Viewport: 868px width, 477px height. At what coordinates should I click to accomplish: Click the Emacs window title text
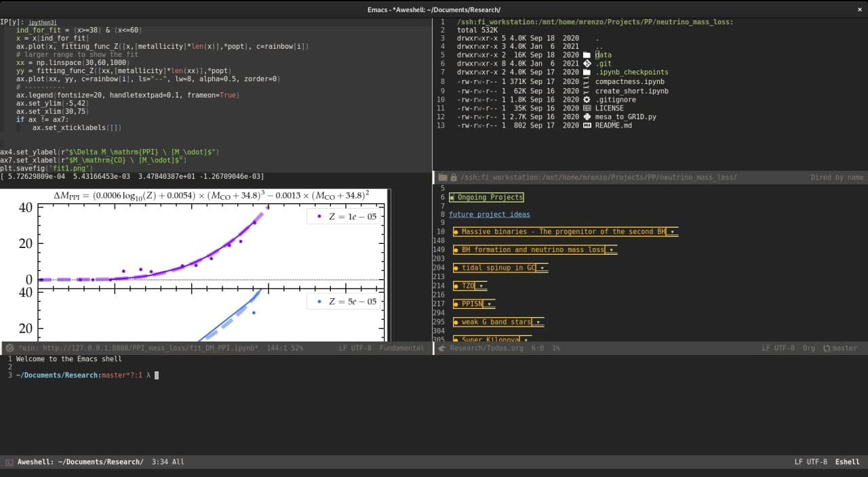[434, 9]
